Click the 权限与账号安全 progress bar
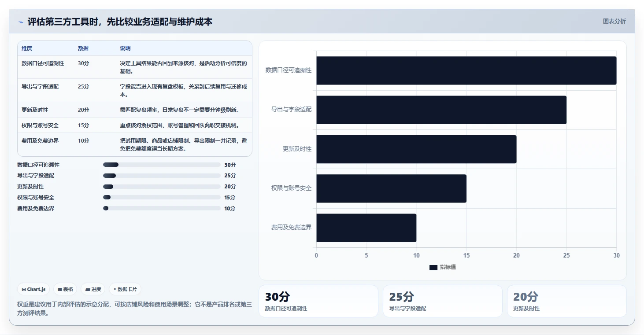 click(162, 197)
